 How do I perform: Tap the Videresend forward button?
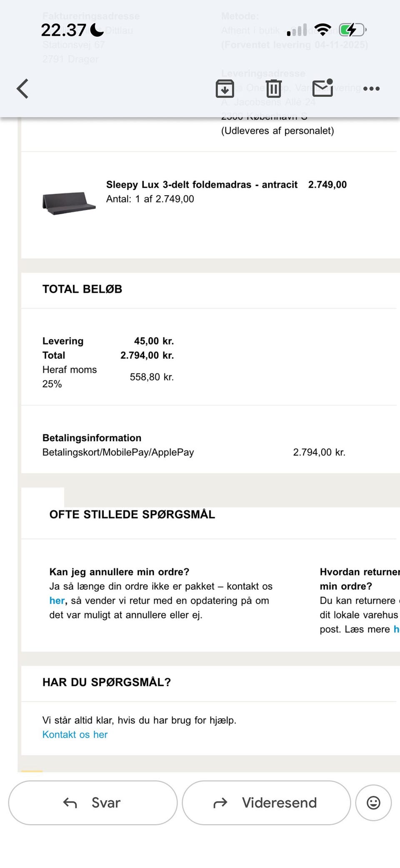click(x=266, y=803)
